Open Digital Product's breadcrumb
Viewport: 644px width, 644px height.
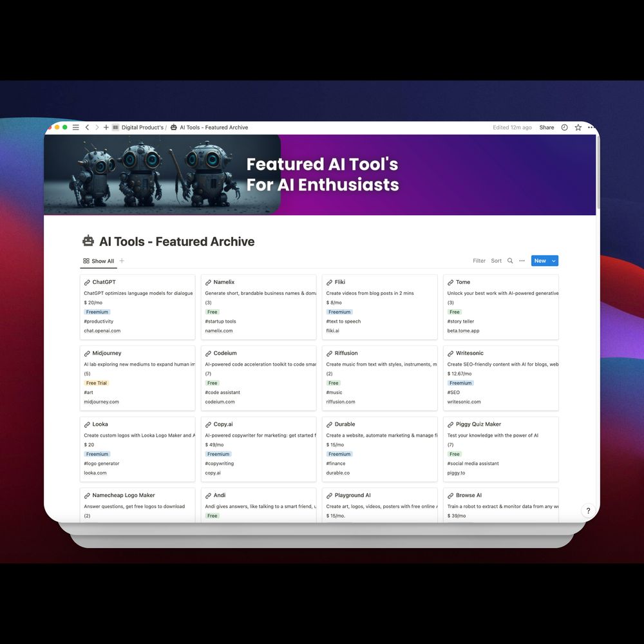tap(142, 128)
